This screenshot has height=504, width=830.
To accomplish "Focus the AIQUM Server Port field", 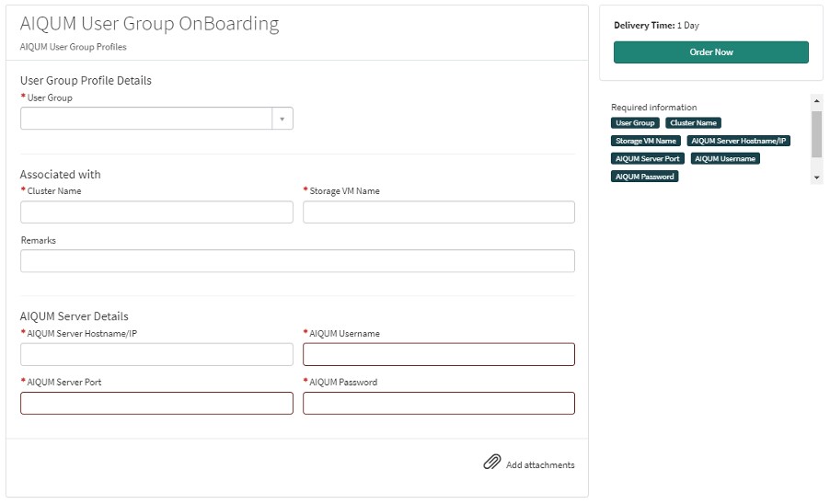I will 156,404.
